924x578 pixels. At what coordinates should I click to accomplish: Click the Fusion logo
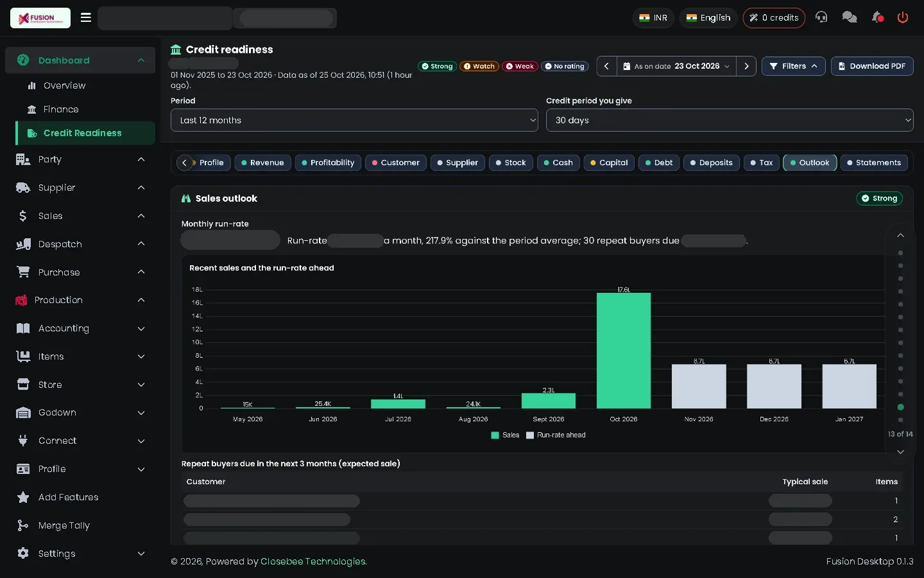coord(40,18)
